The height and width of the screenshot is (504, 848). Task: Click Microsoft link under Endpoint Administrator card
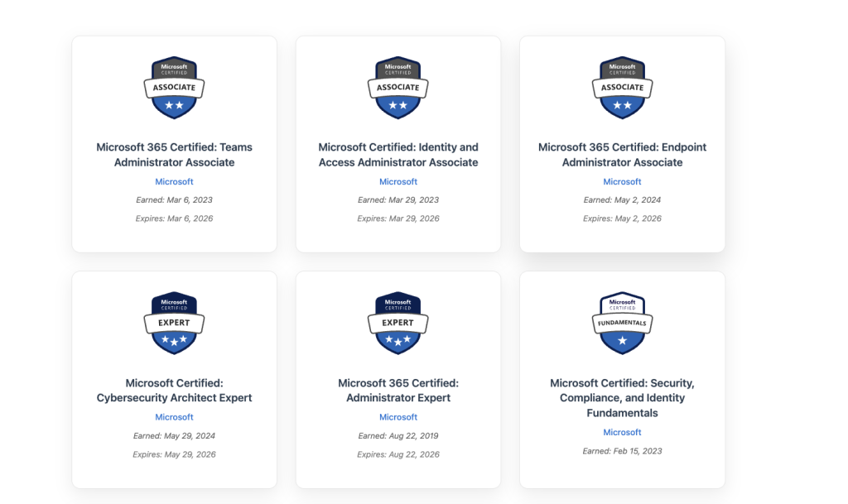pyautogui.click(x=622, y=182)
